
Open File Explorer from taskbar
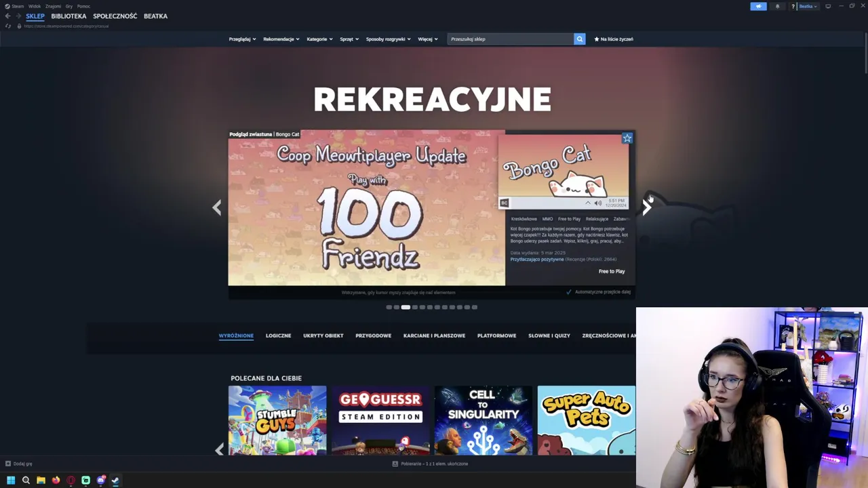[41, 481]
